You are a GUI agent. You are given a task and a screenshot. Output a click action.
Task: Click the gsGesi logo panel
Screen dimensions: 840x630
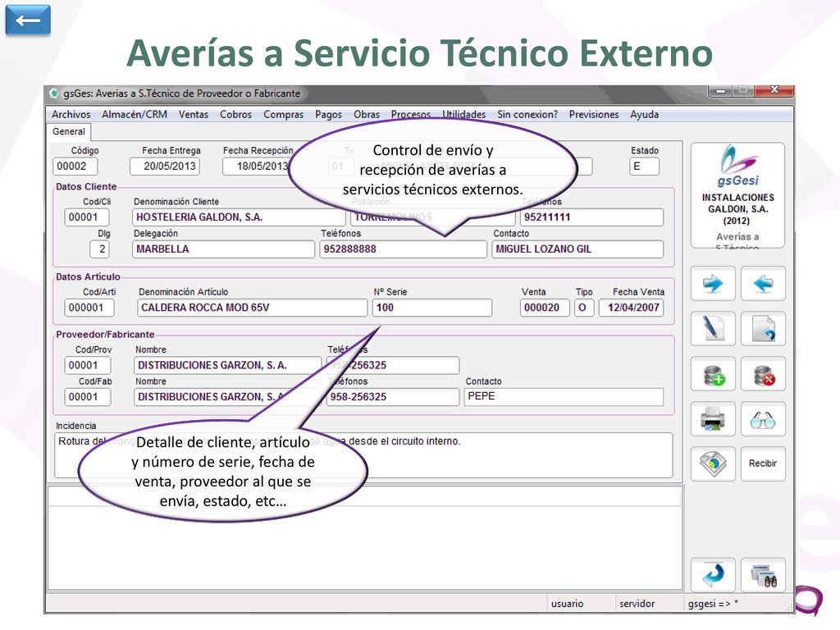tap(737, 195)
